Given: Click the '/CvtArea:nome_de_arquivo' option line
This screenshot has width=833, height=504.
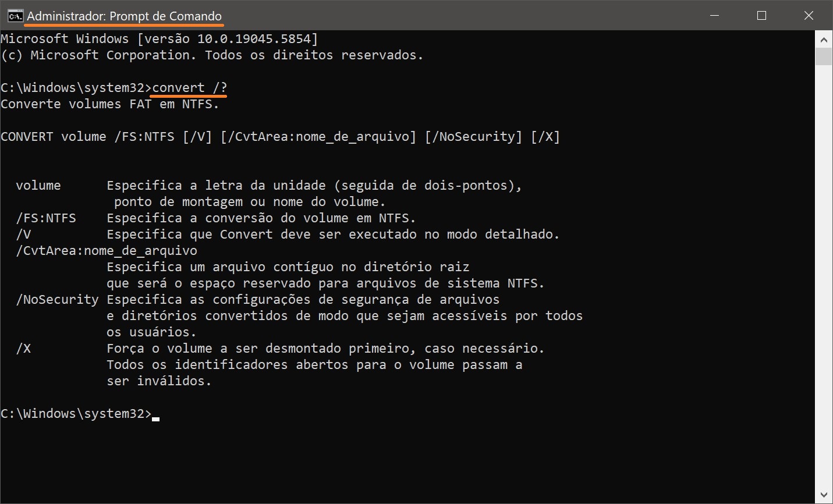Looking at the screenshot, I should 107,251.
